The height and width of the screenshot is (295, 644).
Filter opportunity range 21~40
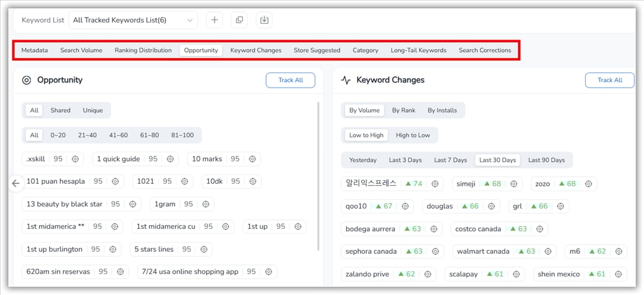(x=88, y=135)
